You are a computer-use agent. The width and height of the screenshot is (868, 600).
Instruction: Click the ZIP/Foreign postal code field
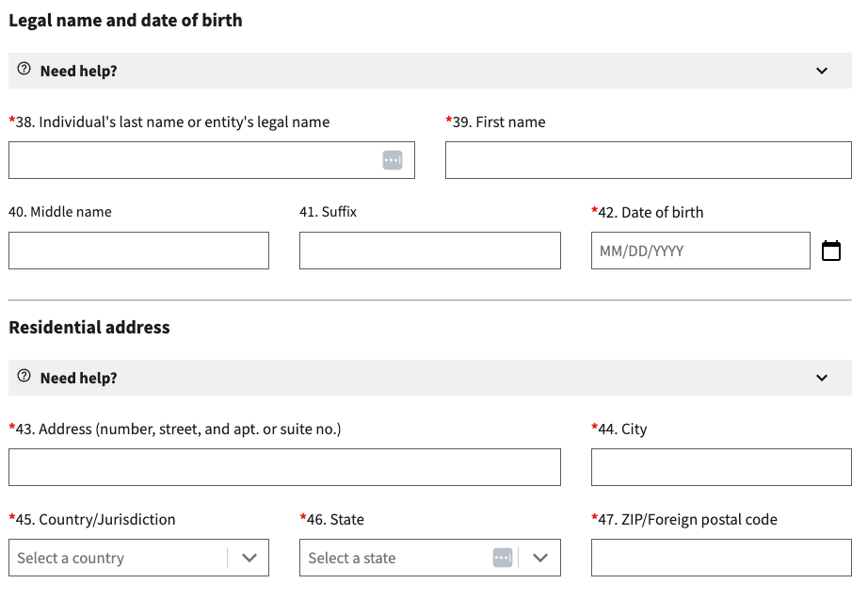click(x=720, y=558)
